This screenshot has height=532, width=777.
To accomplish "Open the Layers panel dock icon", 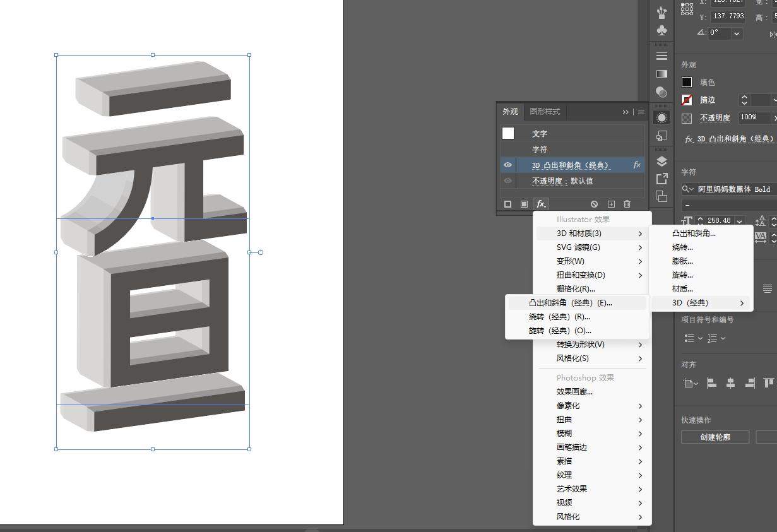I will point(661,161).
